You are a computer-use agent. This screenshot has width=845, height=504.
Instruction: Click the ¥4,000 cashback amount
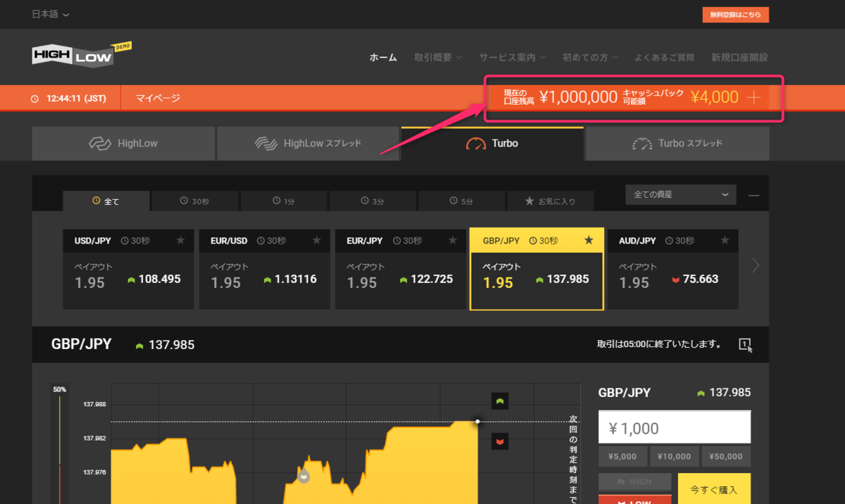click(715, 97)
